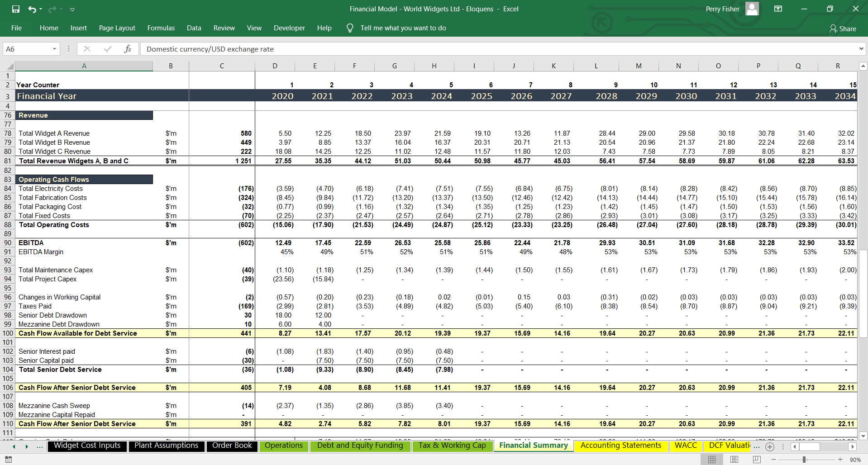Add a new worksheet with the plus button
Image resolution: width=868 pixels, height=465 pixels.
(x=770, y=446)
